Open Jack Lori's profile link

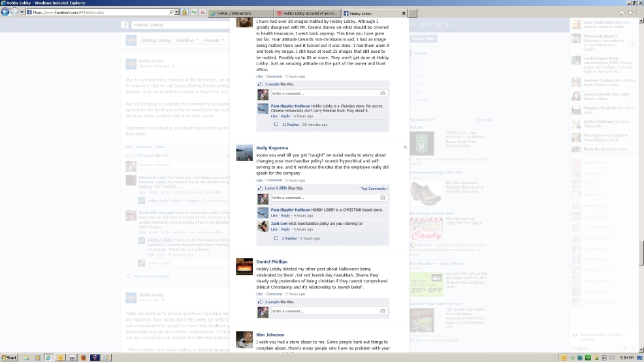tap(279, 224)
